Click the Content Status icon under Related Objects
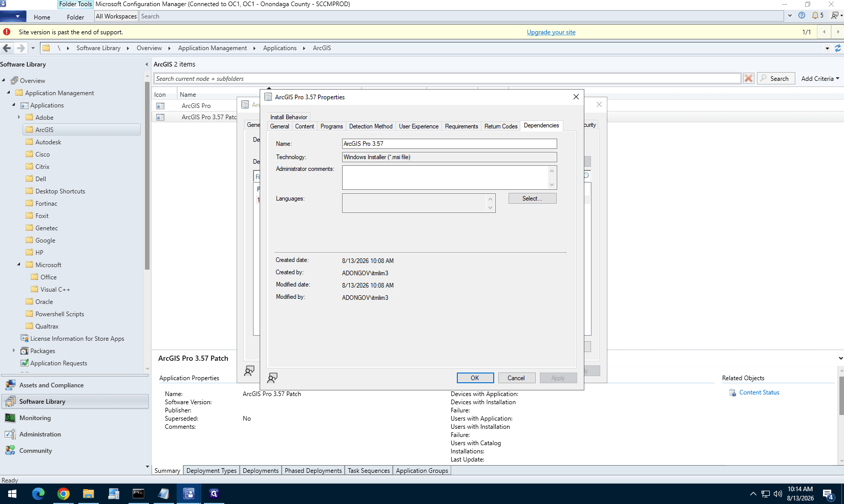This screenshot has height=504, width=844. coord(732,392)
